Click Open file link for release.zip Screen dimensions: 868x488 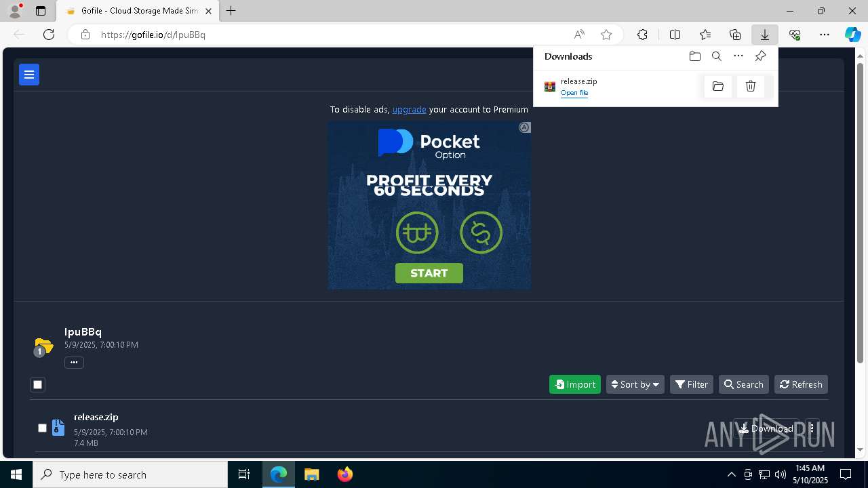click(x=574, y=93)
